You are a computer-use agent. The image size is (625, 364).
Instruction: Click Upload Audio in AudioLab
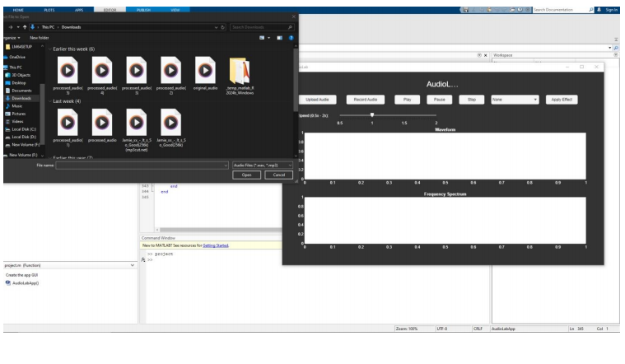click(x=317, y=100)
